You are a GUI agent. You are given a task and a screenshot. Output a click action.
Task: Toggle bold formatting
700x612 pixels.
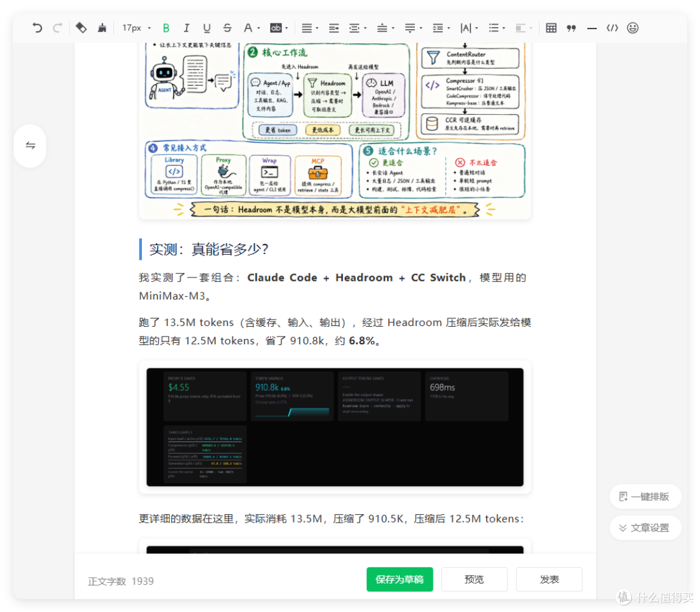(x=166, y=28)
